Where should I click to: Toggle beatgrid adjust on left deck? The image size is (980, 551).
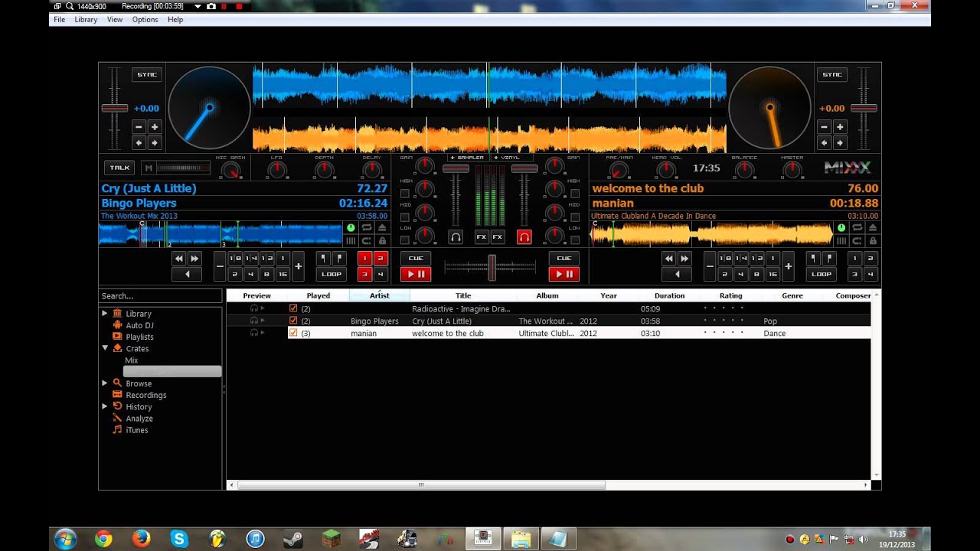[x=351, y=241]
